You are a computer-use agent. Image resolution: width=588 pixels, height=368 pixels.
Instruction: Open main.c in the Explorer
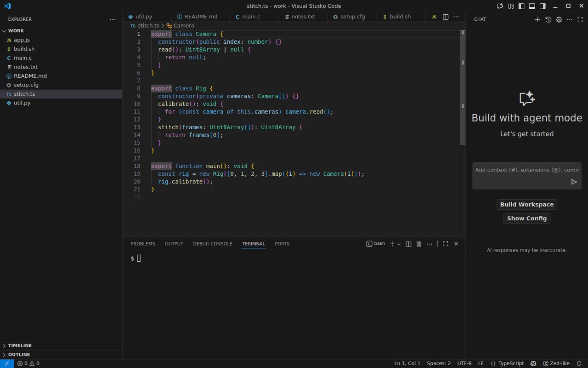(61, 58)
